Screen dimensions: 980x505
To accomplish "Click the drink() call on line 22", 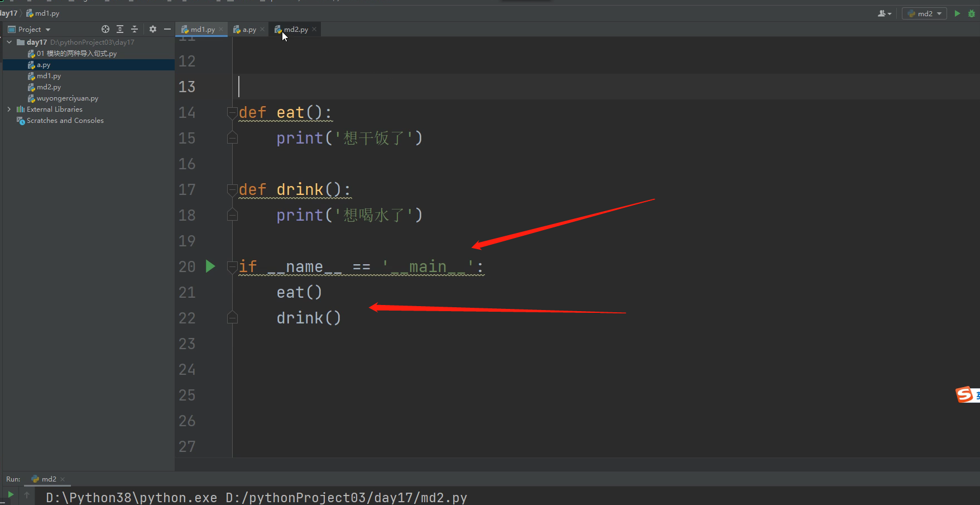I will [309, 318].
